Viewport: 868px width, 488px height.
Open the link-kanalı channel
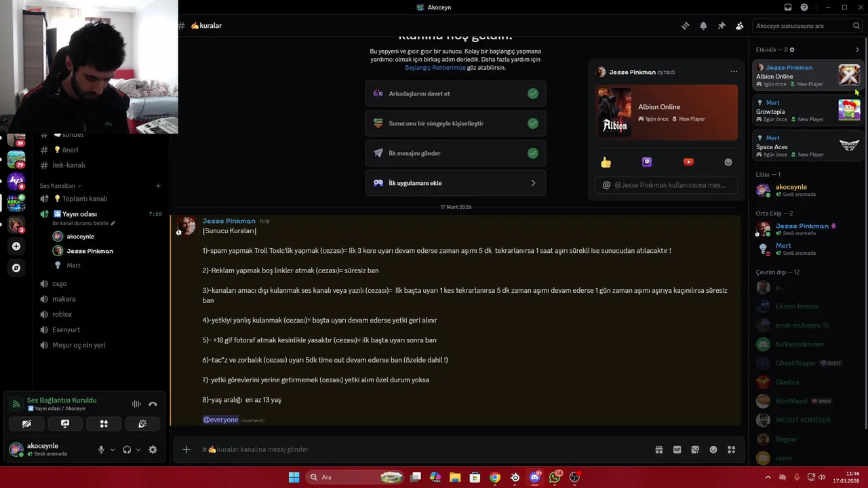(100, 165)
